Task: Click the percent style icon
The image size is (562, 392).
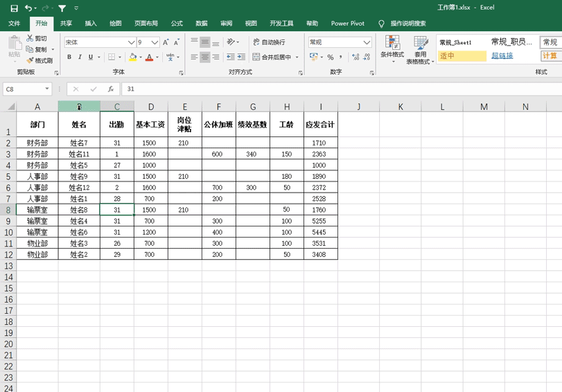Action: [x=331, y=57]
